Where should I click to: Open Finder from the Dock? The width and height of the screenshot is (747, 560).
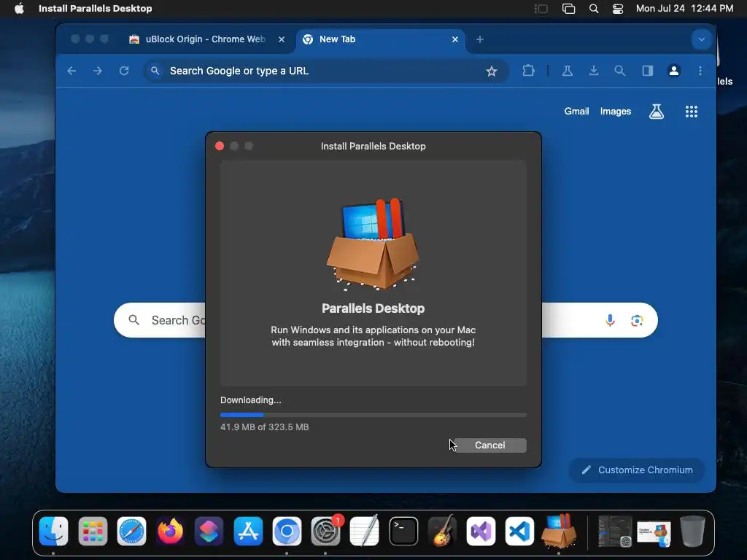click(x=53, y=531)
